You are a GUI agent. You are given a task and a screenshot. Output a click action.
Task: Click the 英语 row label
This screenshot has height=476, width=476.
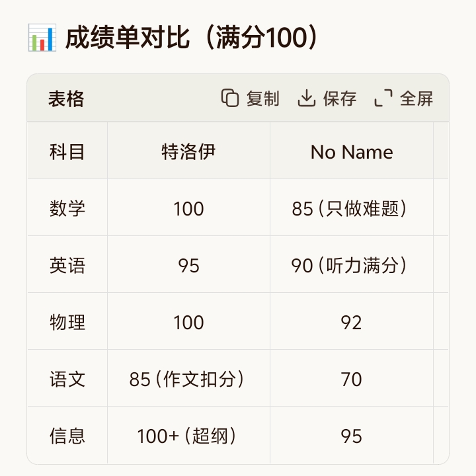point(67,266)
